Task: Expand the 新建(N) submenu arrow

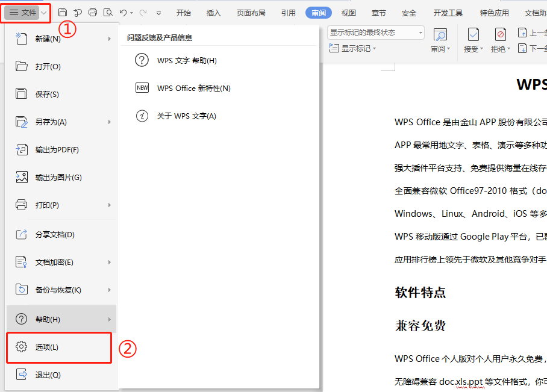Action: pos(109,39)
